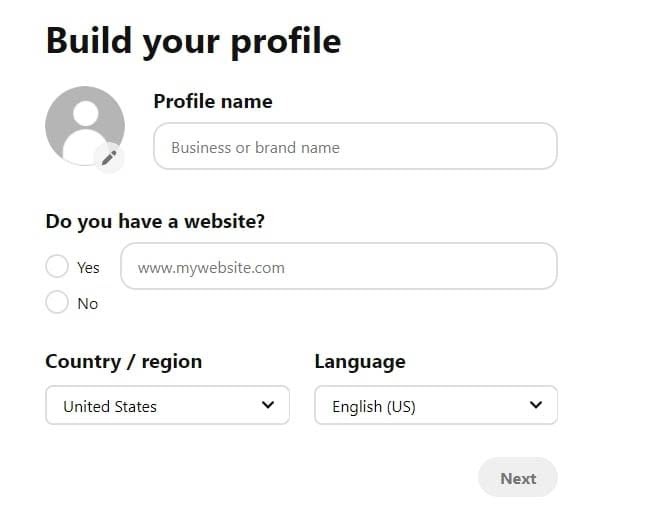
Task: Click the English (US) selected value
Action: click(374, 407)
